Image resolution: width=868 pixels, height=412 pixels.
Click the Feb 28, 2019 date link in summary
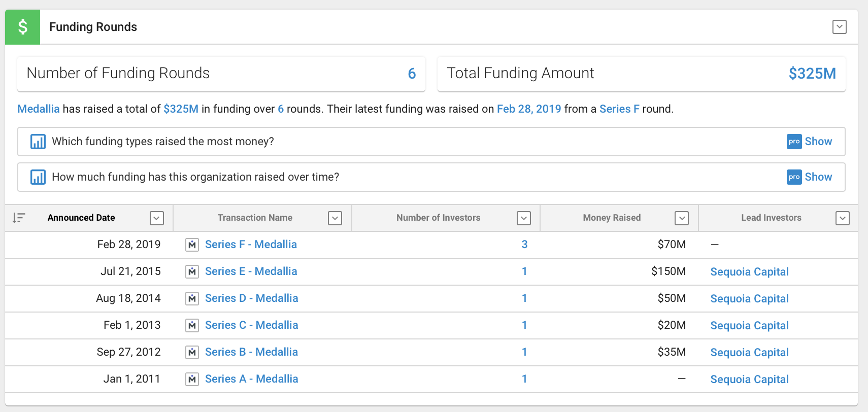(x=529, y=109)
